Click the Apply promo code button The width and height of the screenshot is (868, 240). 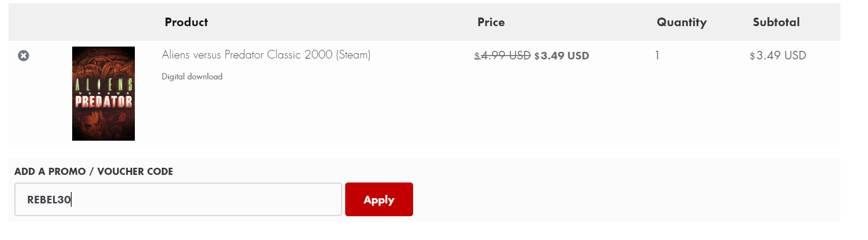point(379,200)
